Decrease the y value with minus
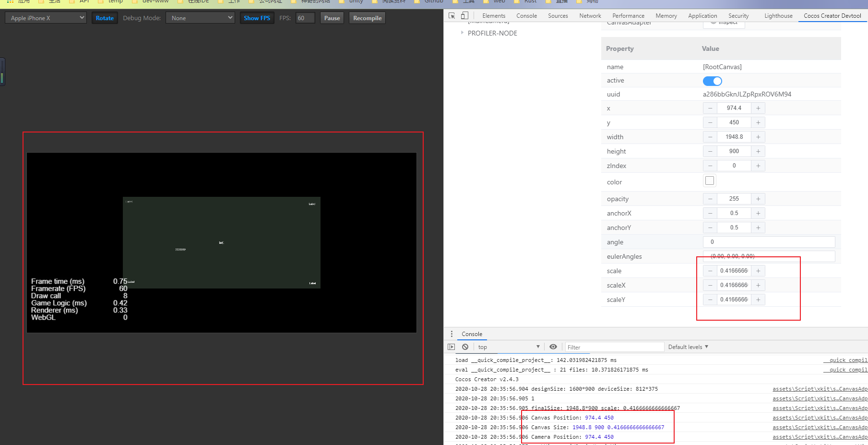The width and height of the screenshot is (868, 445). 710,122
